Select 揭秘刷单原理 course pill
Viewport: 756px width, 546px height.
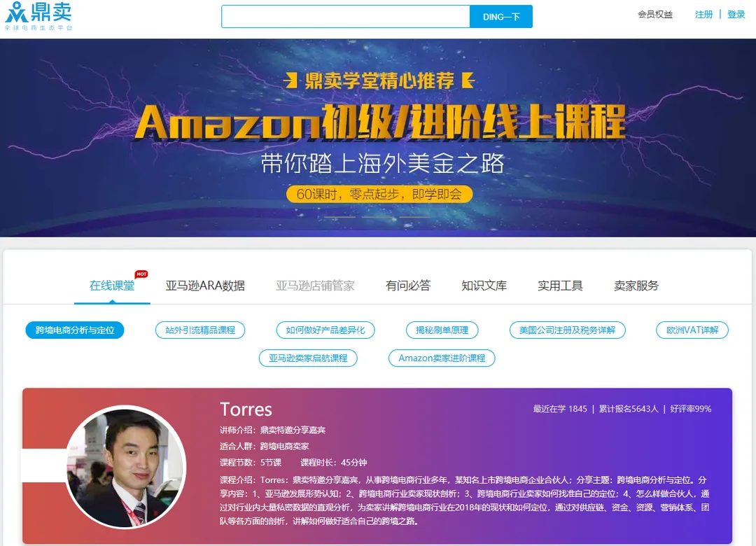[442, 330]
